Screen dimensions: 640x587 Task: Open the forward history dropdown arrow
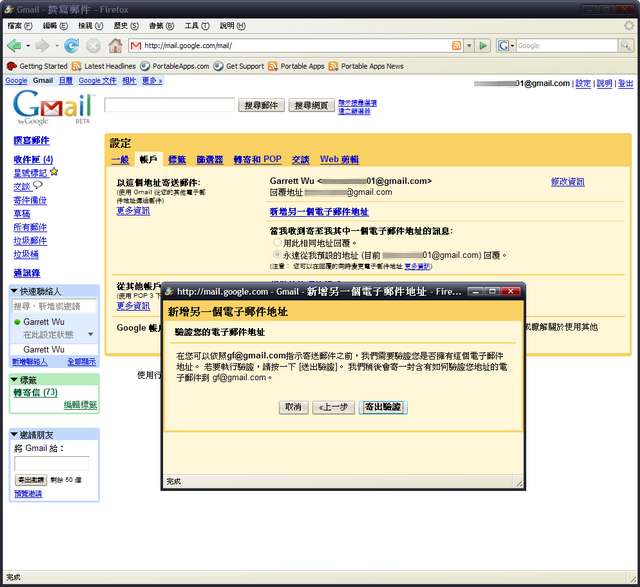point(57,46)
